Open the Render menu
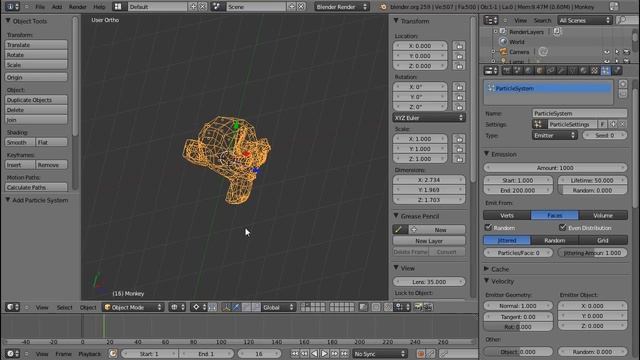640x360 pixels. coord(78,7)
